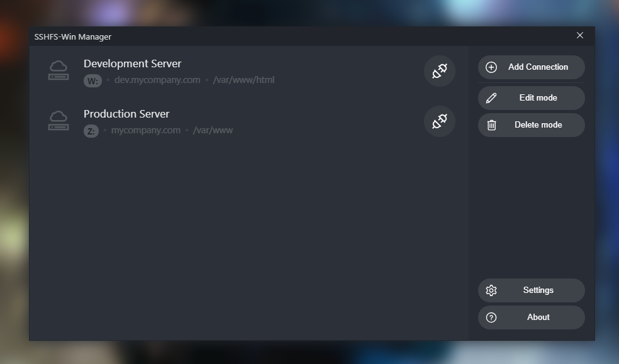
Task: Click the Z: drive letter badge
Action: pos(91,131)
